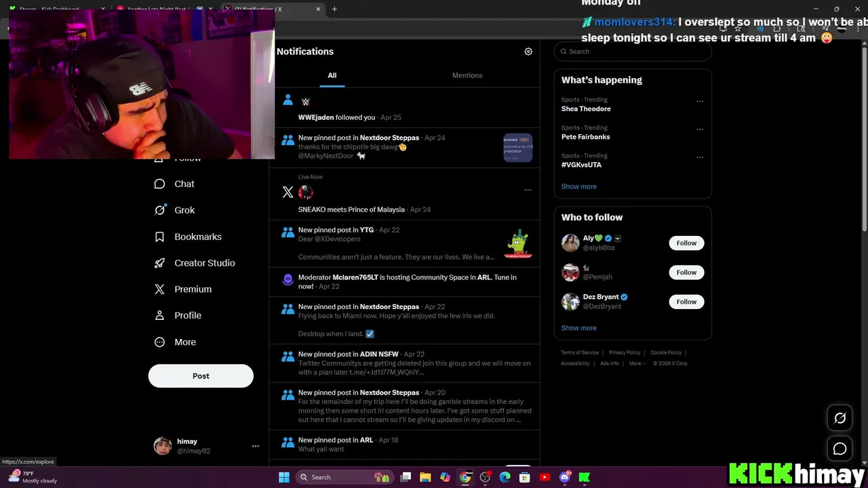Open OBS Studio from taskbar
Image resolution: width=868 pixels, height=488 pixels.
click(x=485, y=477)
